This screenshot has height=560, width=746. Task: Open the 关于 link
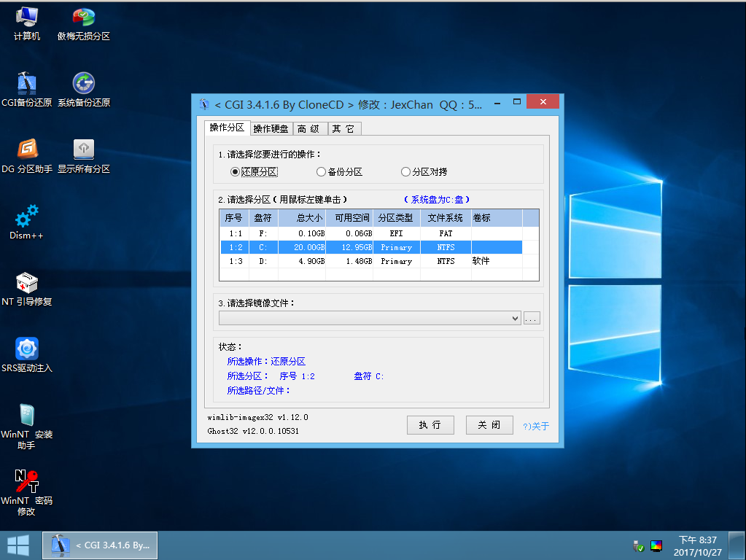point(537,427)
